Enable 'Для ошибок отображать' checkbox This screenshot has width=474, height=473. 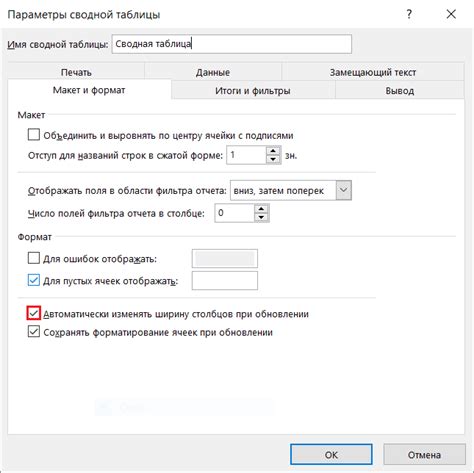[34, 258]
